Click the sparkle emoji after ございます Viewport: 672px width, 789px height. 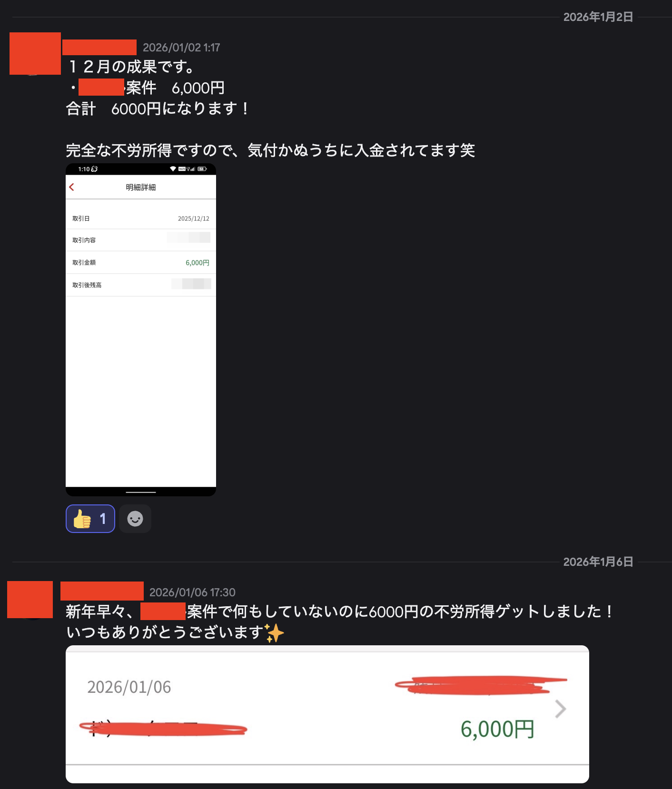pos(274,633)
